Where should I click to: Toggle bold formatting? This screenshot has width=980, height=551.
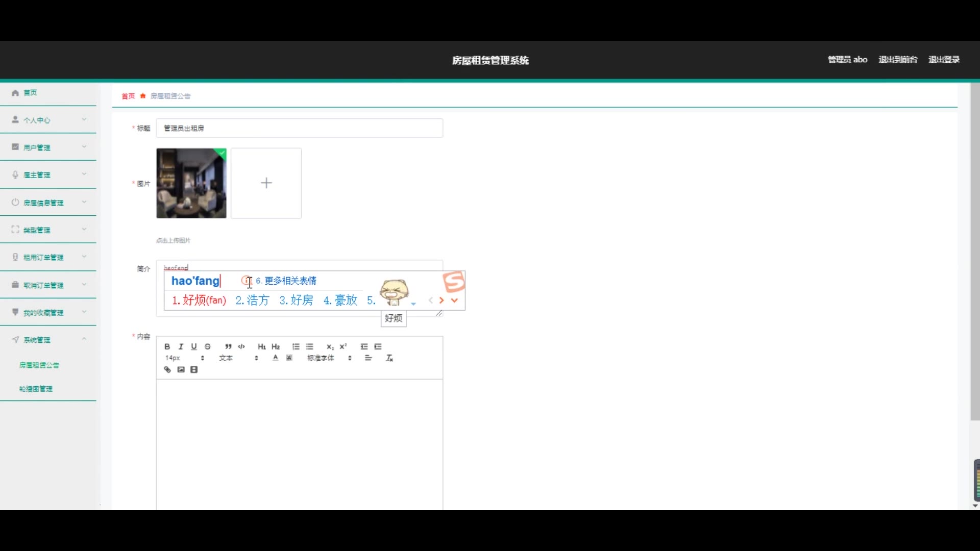coord(167,346)
